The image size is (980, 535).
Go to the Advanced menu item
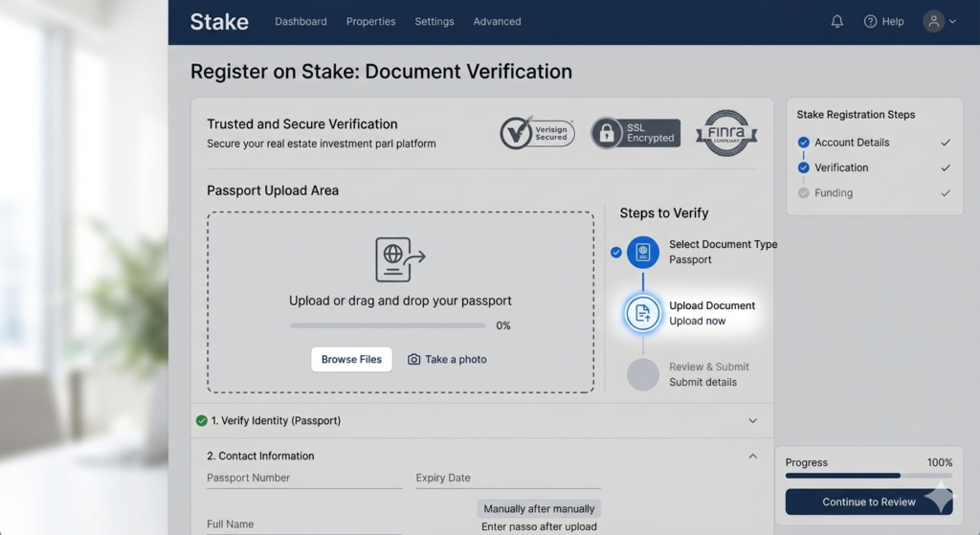pos(497,21)
